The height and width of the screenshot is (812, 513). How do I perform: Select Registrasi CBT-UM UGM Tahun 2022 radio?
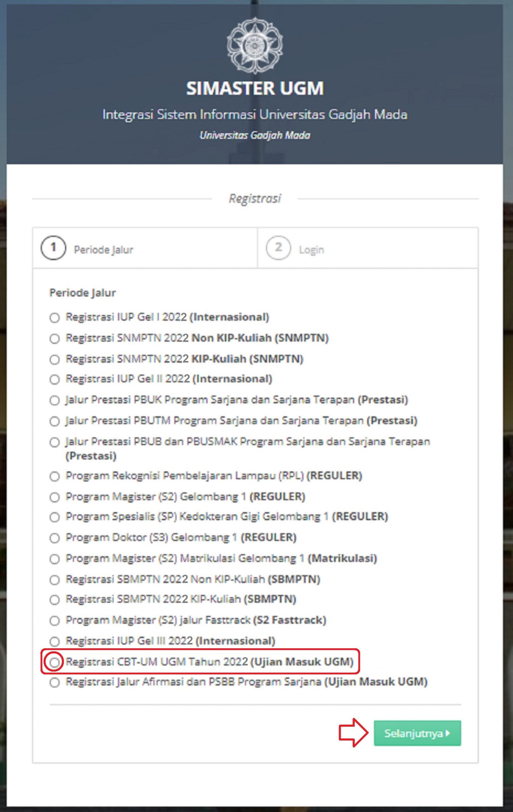[x=54, y=662]
